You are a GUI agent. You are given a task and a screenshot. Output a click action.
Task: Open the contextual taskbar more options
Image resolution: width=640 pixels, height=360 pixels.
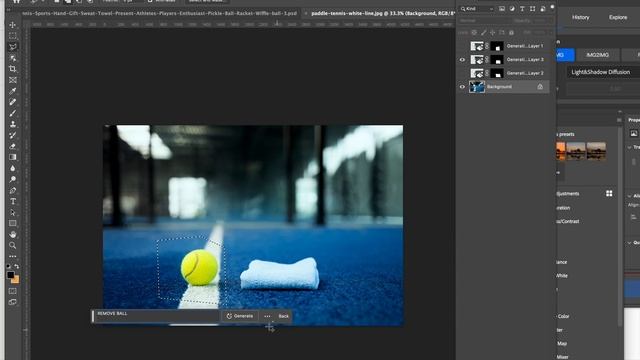[x=267, y=316]
